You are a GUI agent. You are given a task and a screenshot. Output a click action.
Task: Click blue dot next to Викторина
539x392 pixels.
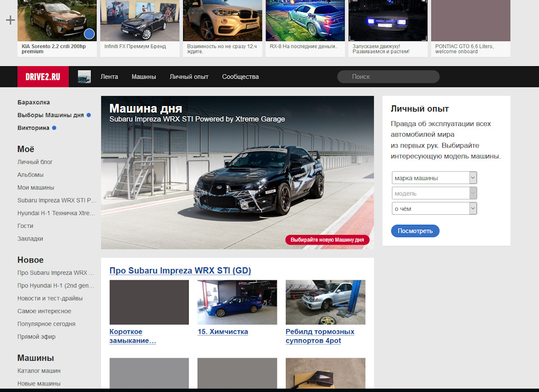click(x=54, y=128)
